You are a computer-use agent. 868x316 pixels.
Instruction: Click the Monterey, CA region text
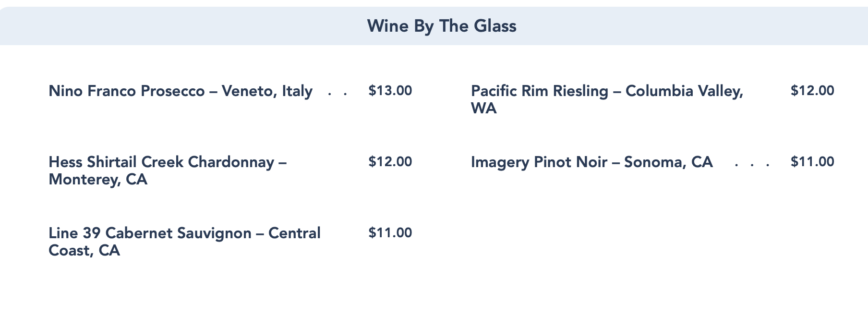click(98, 180)
